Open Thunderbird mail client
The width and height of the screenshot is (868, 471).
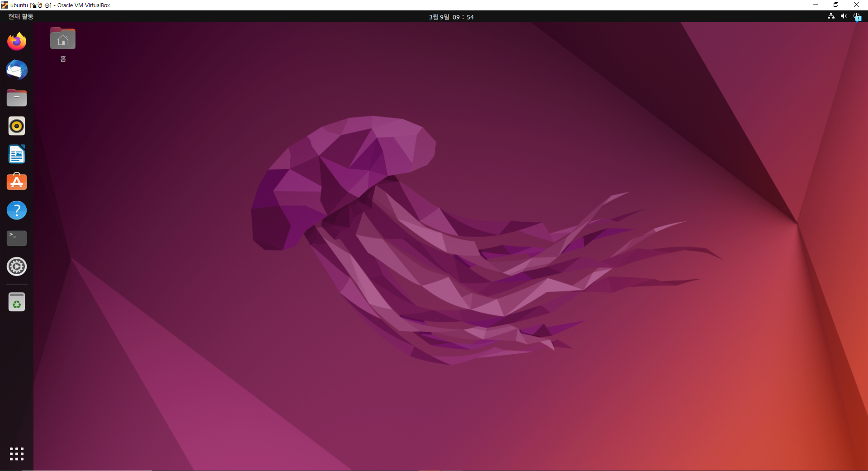pos(17,70)
